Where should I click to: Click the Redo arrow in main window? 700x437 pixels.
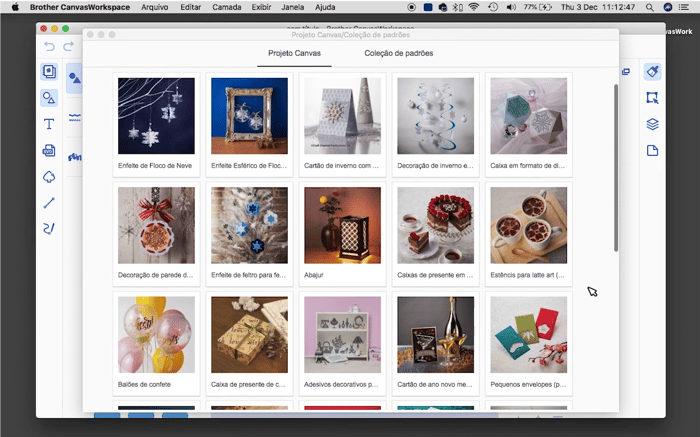click(x=68, y=46)
